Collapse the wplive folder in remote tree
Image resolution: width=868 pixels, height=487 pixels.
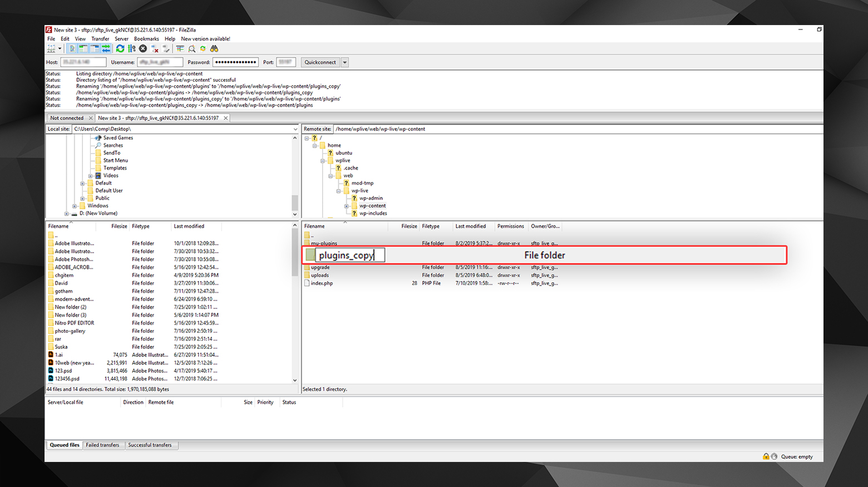click(323, 161)
